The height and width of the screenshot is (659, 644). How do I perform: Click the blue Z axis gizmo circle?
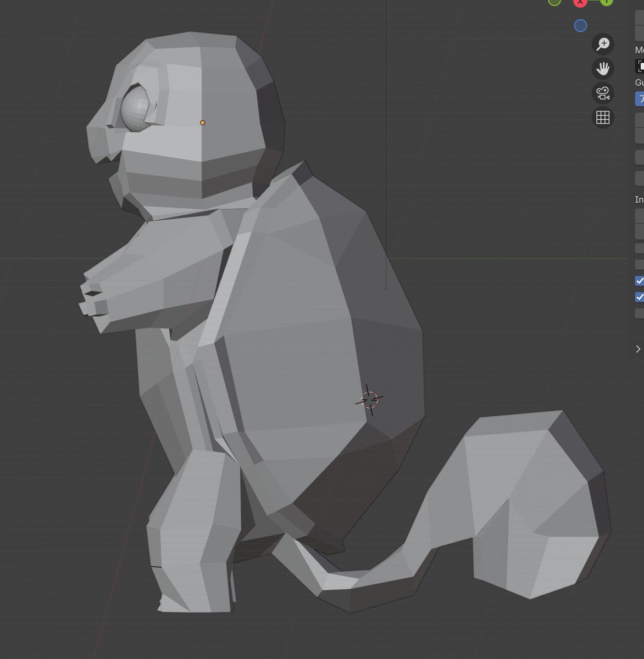click(x=580, y=25)
